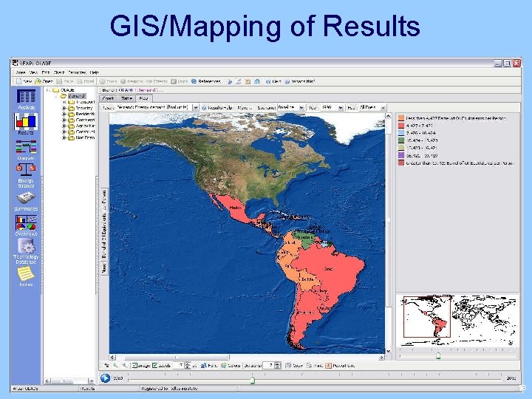Open the Results view in sidebar
532x399 pixels.
(x=26, y=123)
